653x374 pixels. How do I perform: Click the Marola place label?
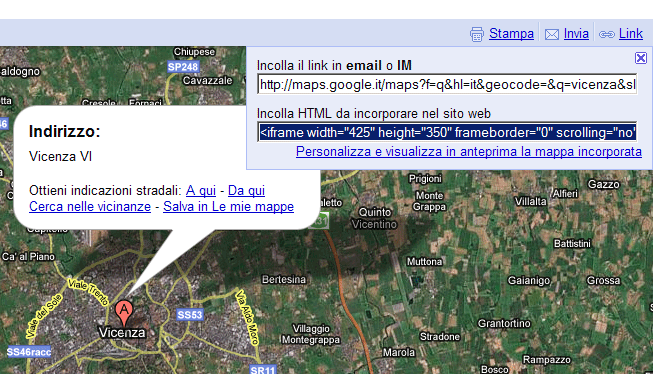399,353
